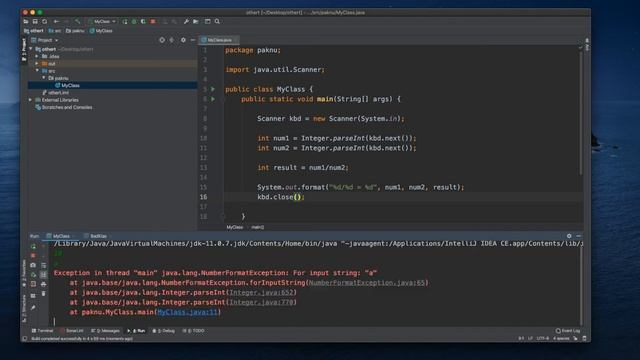The width and height of the screenshot is (640, 360).
Task: Collapse the 'paknu' package node
Action: [x=44, y=78]
